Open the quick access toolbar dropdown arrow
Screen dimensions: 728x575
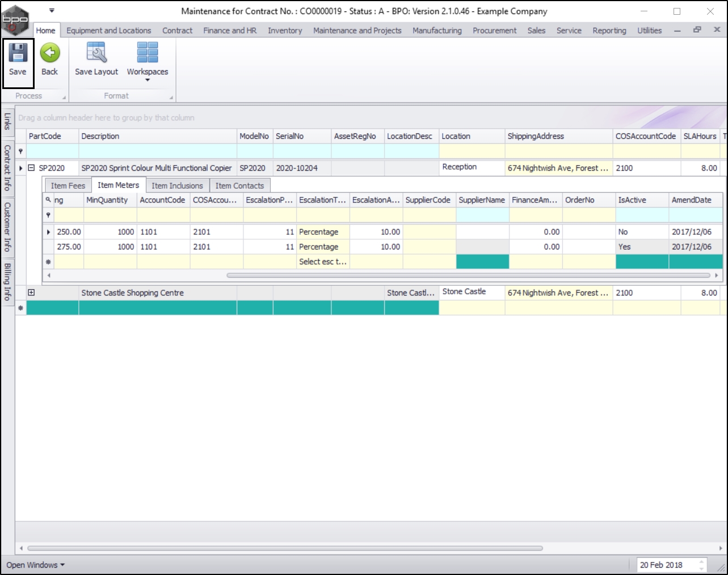pyautogui.click(x=52, y=11)
